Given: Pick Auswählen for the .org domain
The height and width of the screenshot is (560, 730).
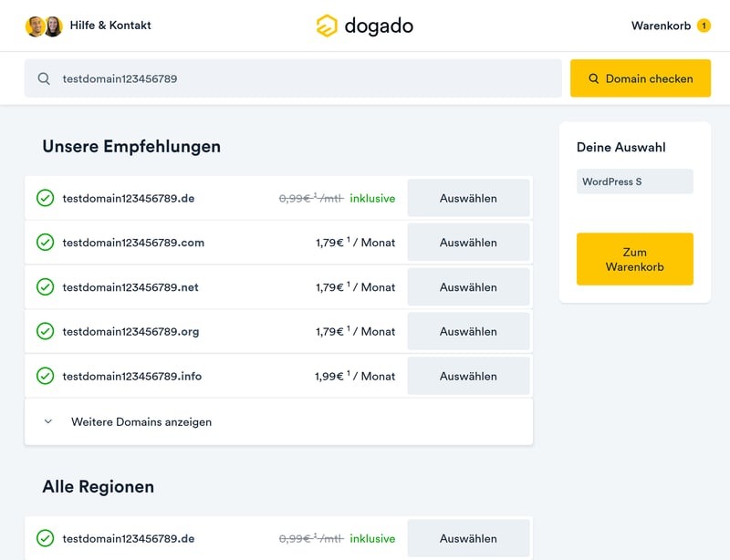Looking at the screenshot, I should [x=468, y=331].
